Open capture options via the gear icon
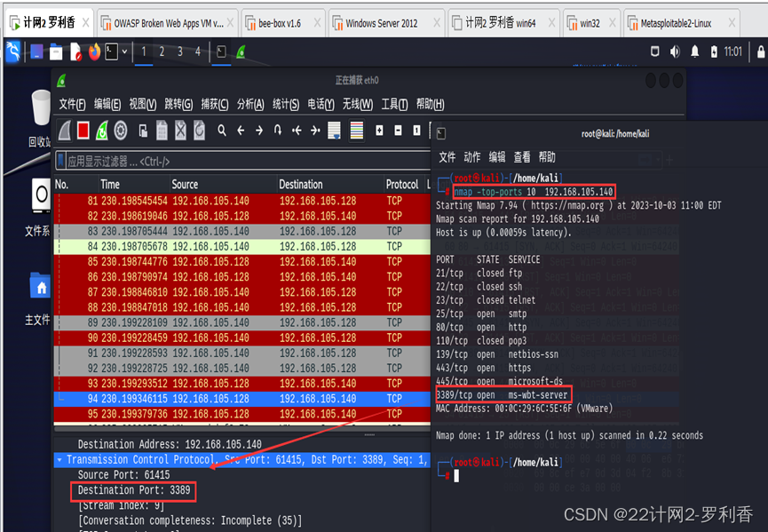Viewport: 768px width, 532px height. coord(120,131)
